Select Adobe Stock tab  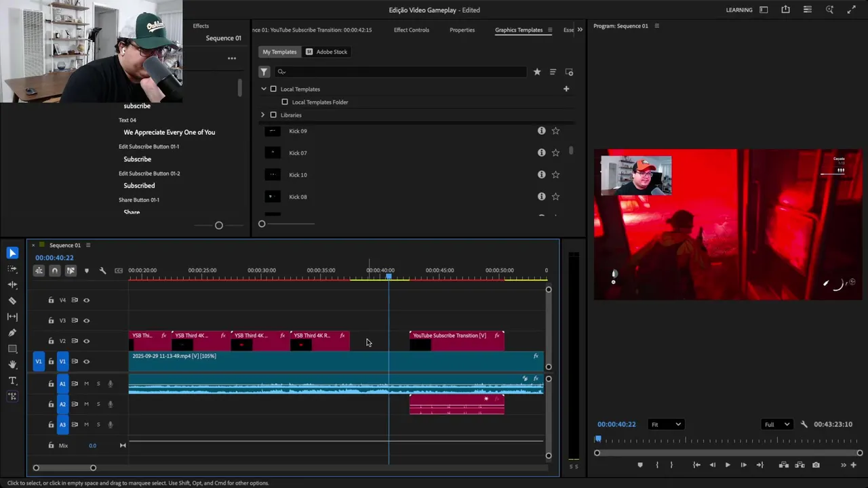pyautogui.click(x=326, y=52)
